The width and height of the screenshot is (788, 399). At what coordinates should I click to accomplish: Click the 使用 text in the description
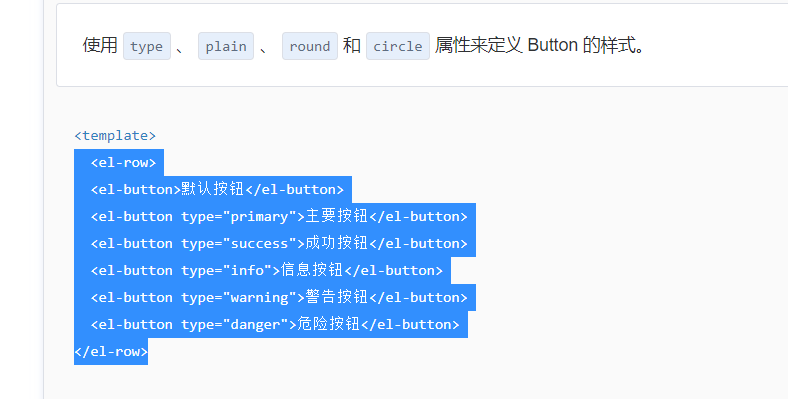[x=100, y=45]
